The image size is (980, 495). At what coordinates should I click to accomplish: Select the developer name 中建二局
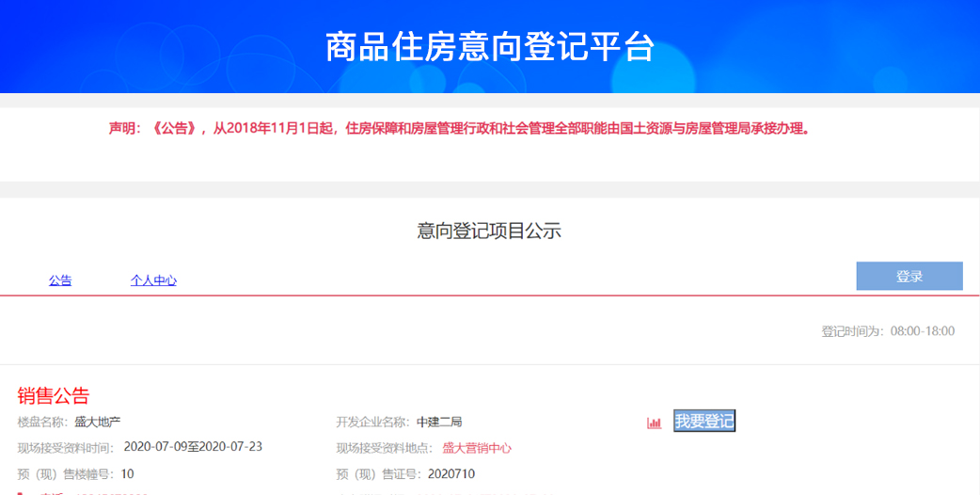click(439, 422)
